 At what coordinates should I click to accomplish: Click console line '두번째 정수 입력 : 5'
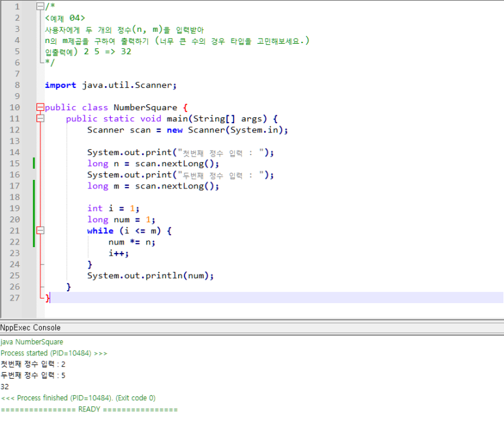point(33,375)
